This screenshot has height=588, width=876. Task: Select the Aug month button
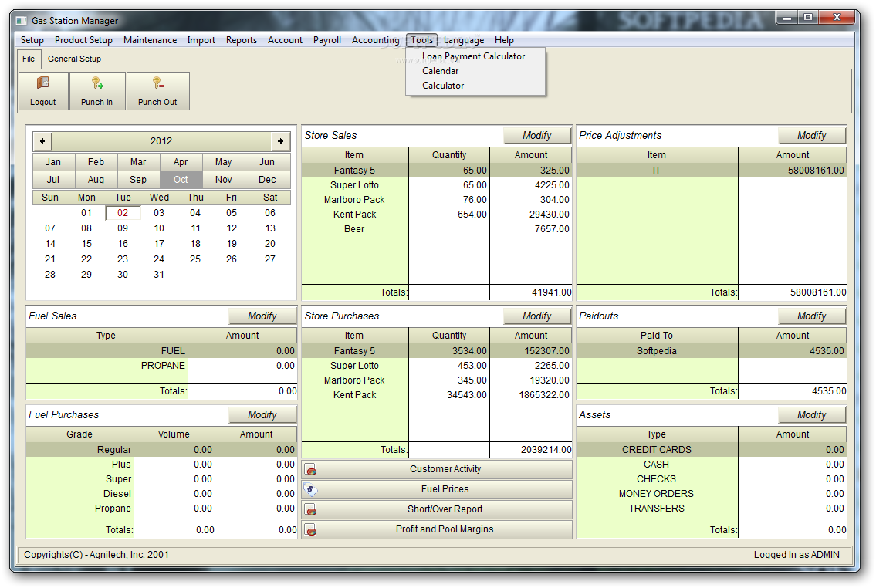(96, 180)
